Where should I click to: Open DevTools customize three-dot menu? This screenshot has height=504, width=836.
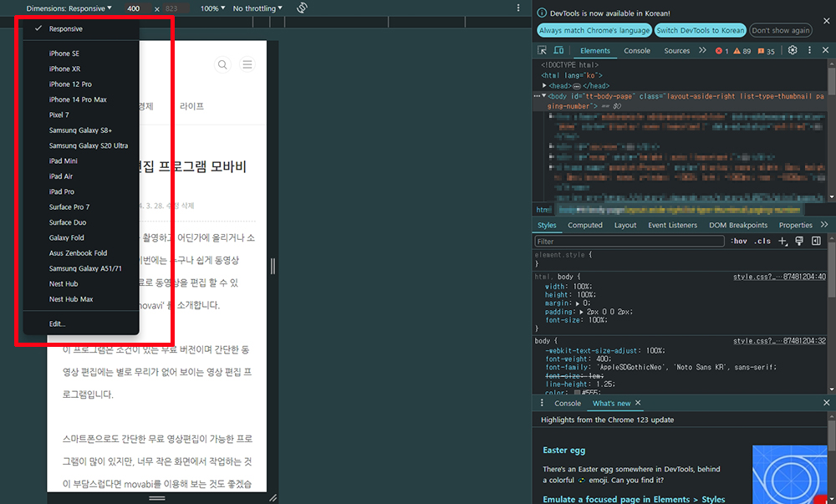(809, 50)
